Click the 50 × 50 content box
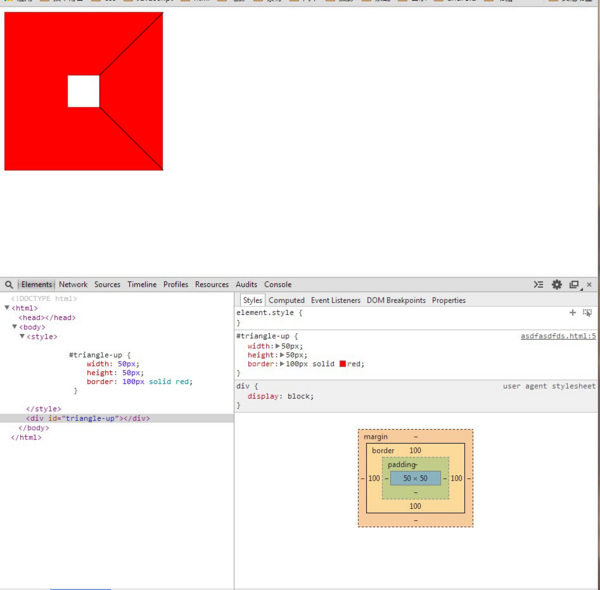 [x=415, y=479]
